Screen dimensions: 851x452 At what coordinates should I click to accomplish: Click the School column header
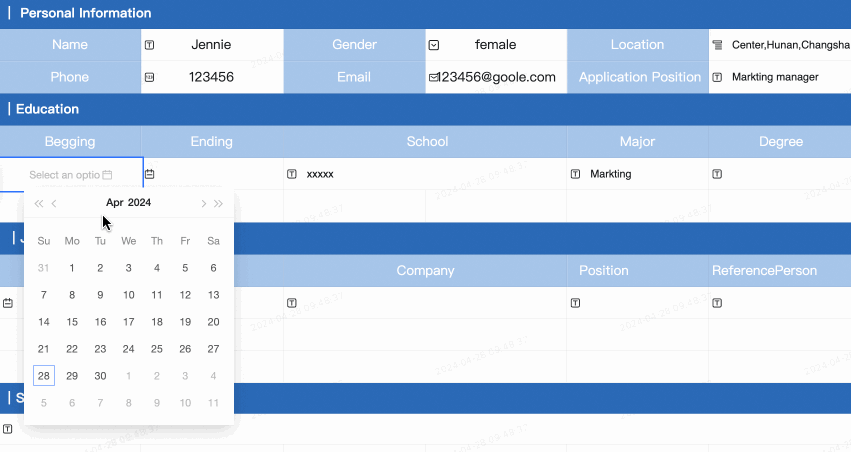pyautogui.click(x=428, y=142)
